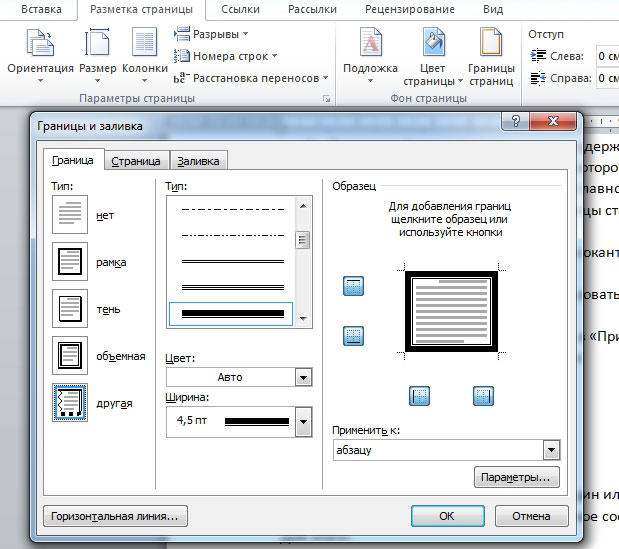Screen dimensions: 619x549
Task: Click the Параметры... button
Action: pos(517,477)
